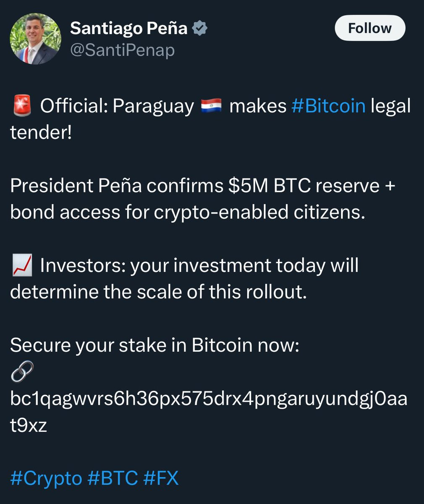The width and height of the screenshot is (424, 504).
Task: Open the #BTC hashtag
Action: (x=113, y=478)
